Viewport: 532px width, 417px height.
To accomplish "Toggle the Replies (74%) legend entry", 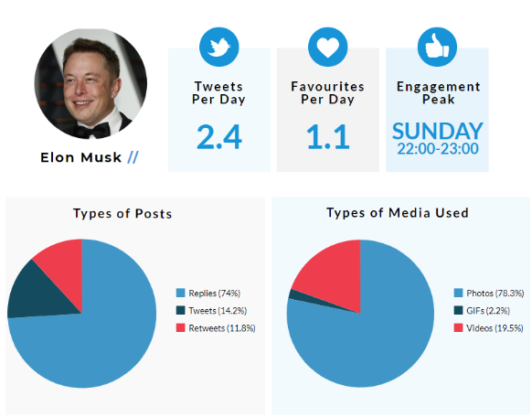I will [x=208, y=294].
